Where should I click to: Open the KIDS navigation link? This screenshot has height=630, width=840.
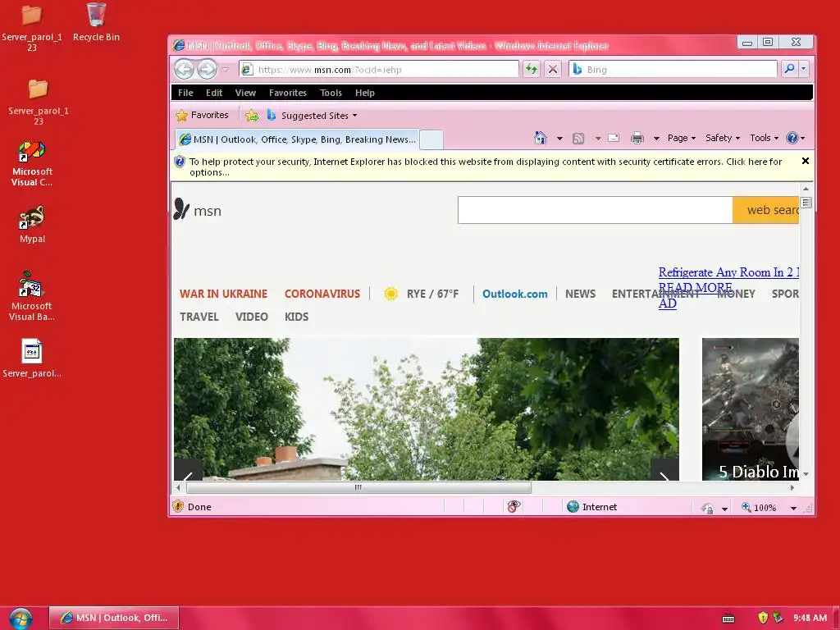coord(296,317)
